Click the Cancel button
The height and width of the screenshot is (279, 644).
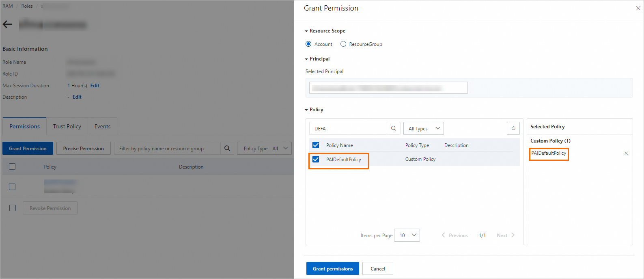coord(378,268)
